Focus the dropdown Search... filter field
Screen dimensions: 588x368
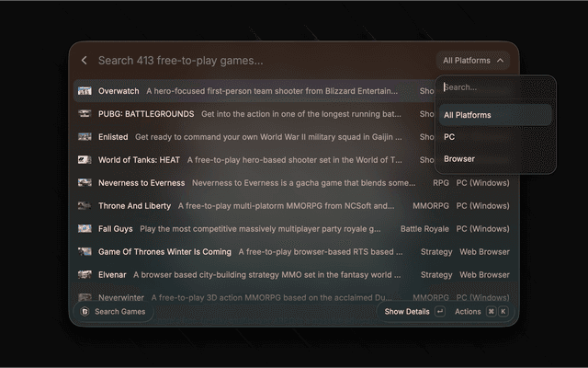[495, 87]
